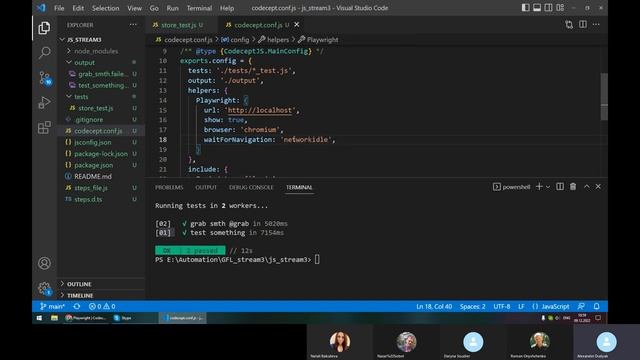The height and width of the screenshot is (360, 640).
Task: Click UTF-8 encoding in status bar
Action: 502,306
